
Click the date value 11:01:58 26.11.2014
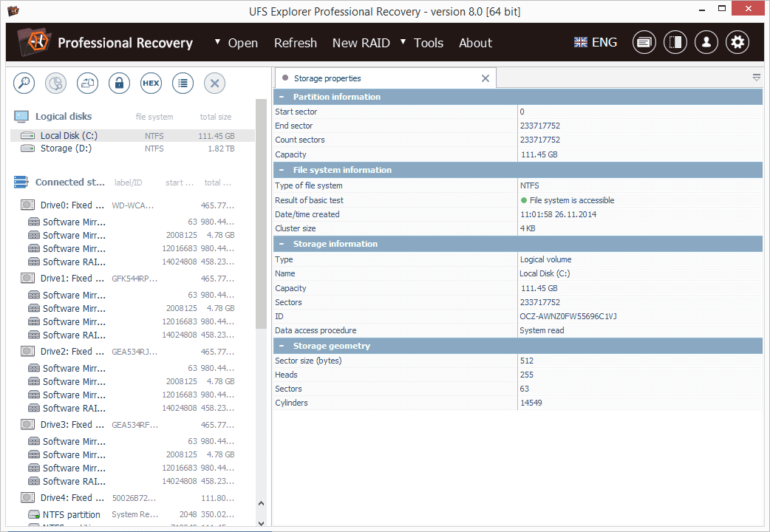coord(559,214)
